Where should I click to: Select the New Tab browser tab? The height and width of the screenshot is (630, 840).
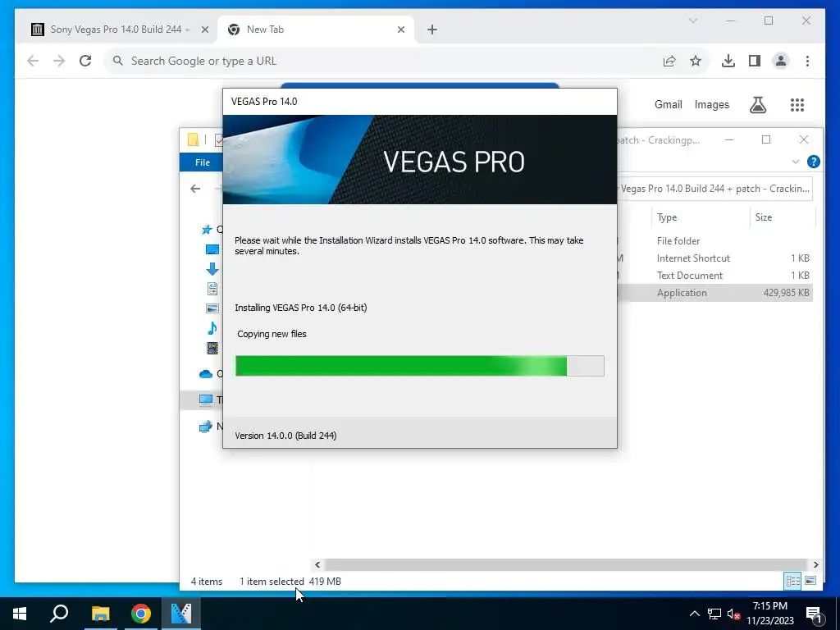click(316, 30)
